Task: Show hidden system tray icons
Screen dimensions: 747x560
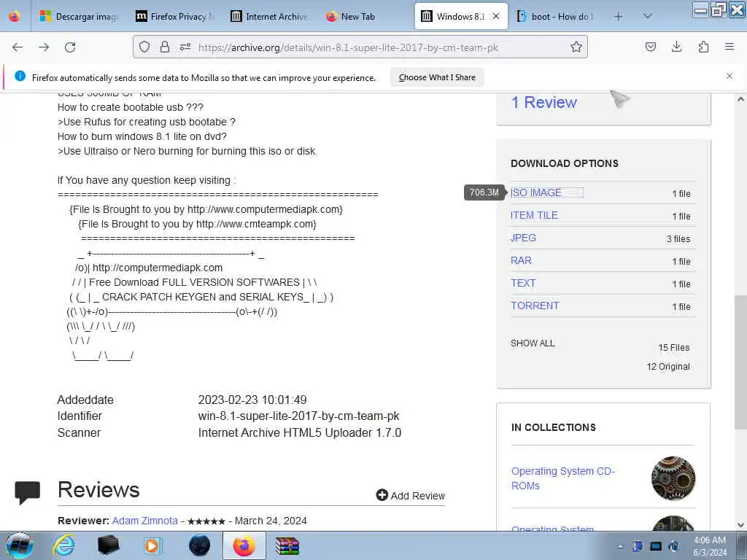Action: tap(620, 546)
